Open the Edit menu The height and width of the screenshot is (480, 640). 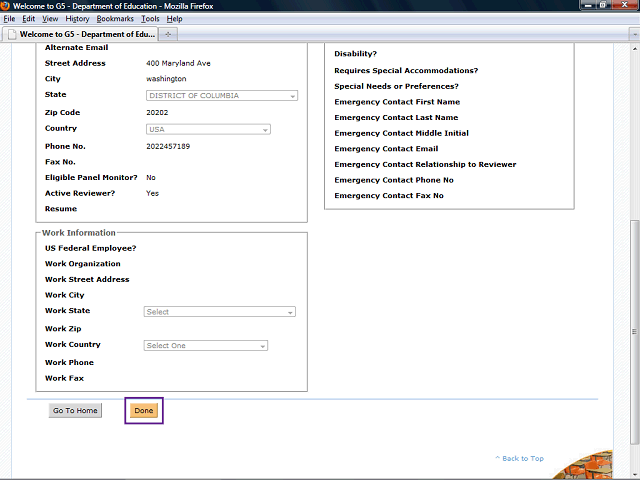click(29, 19)
